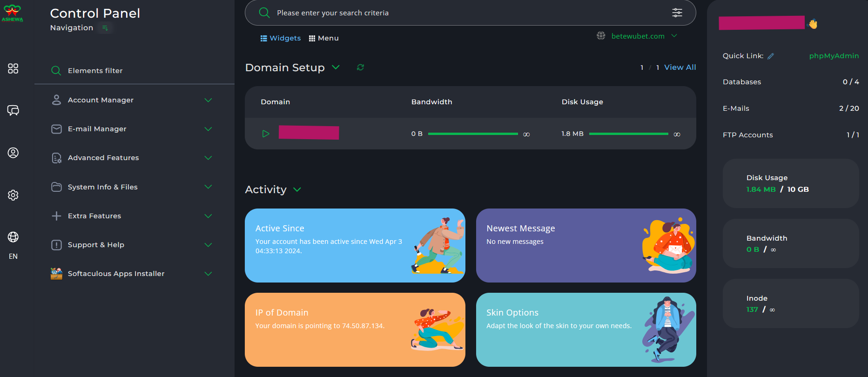Open phpMyAdmin quick link
Image resolution: width=868 pixels, height=377 pixels.
pyautogui.click(x=834, y=56)
